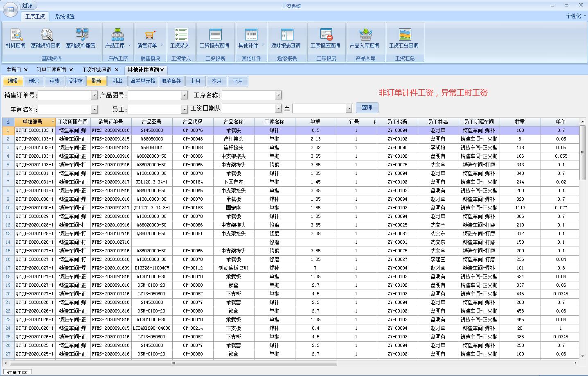Click the 编辑 button

coord(13,81)
